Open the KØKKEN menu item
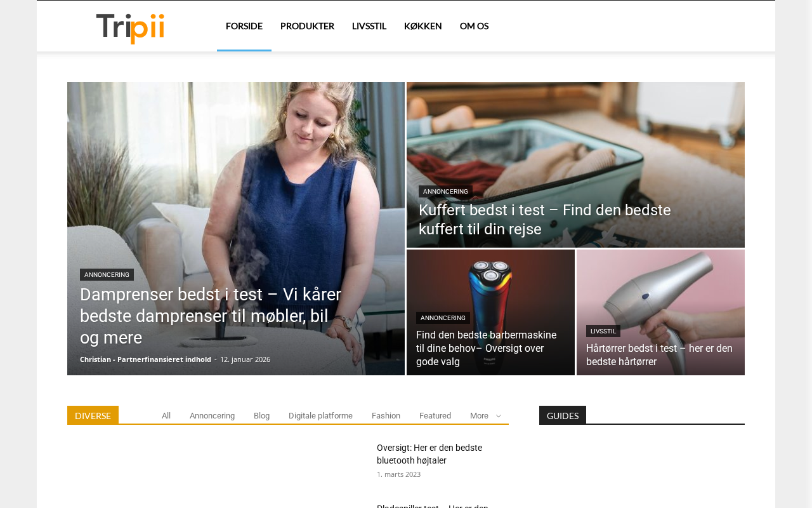 pos(423,26)
